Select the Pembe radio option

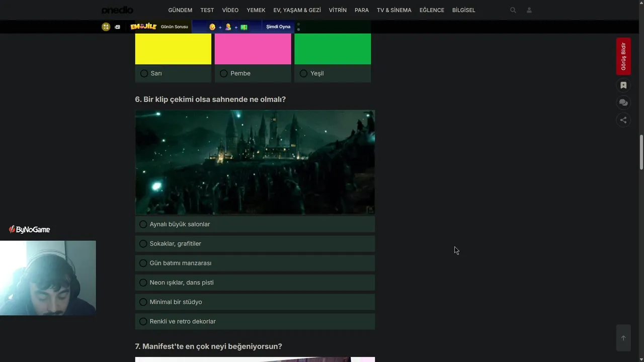pyautogui.click(x=253, y=73)
